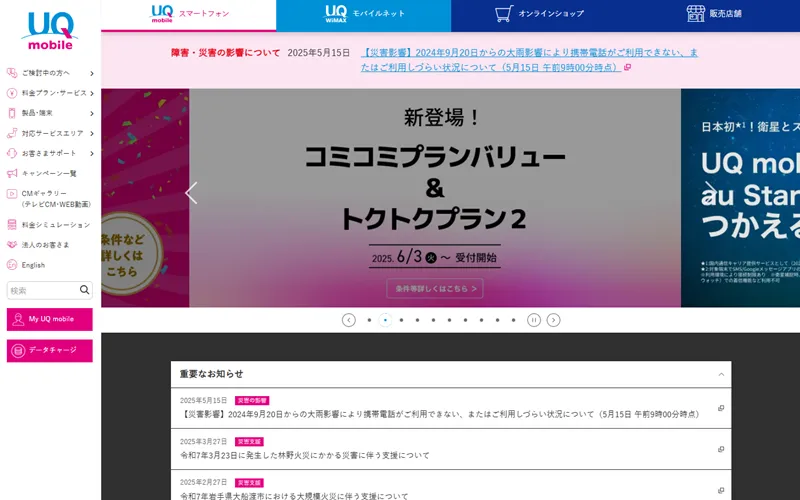Click circled next button below carousel
Image resolution: width=800 pixels, height=500 pixels.
pos(554,320)
